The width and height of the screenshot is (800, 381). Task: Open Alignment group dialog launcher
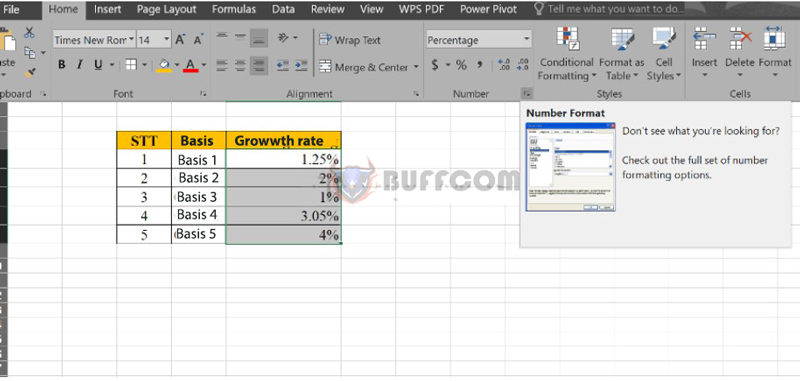point(417,94)
